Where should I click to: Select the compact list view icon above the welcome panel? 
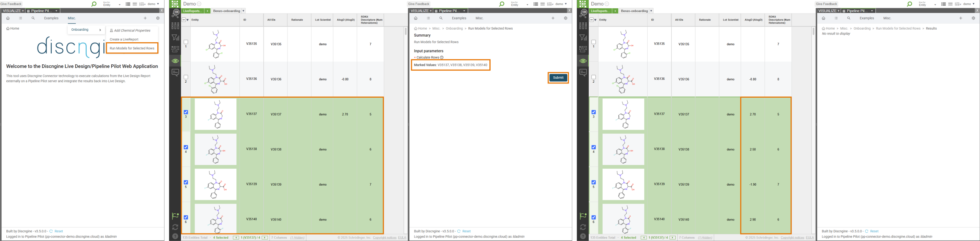128,4
